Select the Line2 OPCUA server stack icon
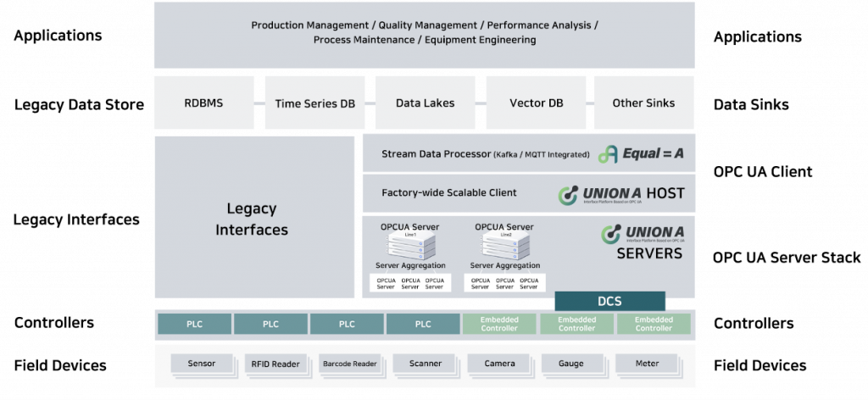 [504, 247]
